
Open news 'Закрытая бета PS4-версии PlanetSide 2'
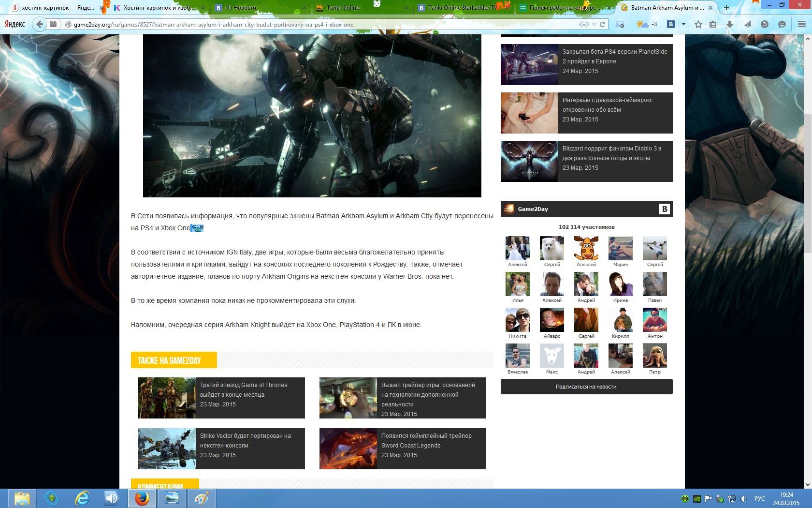pyautogui.click(x=615, y=57)
